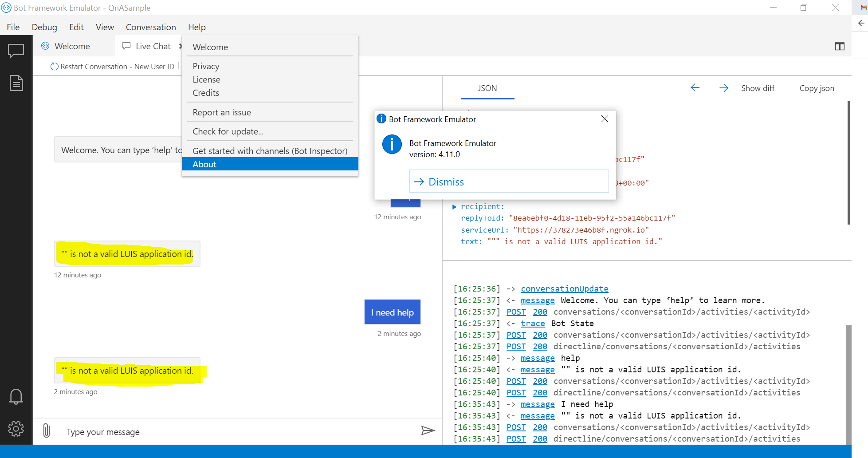Open the Conversation menu
The height and width of the screenshot is (458, 868).
point(150,27)
